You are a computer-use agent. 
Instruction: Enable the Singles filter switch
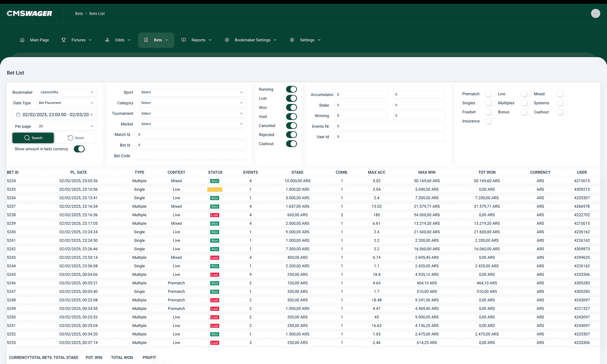click(x=490, y=103)
